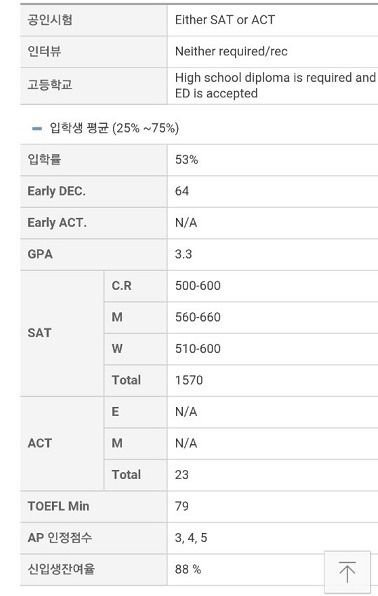The height and width of the screenshot is (596, 378).
Task: Select the SAT W 510-600 score
Action: click(x=198, y=349)
